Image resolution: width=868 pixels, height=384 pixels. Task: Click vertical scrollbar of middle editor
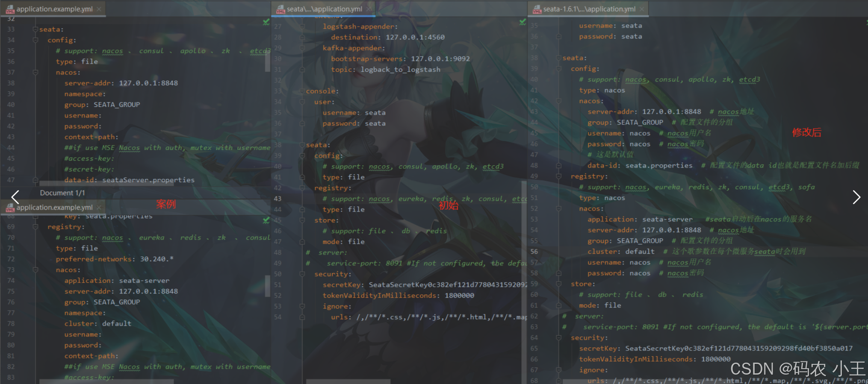coord(524,282)
